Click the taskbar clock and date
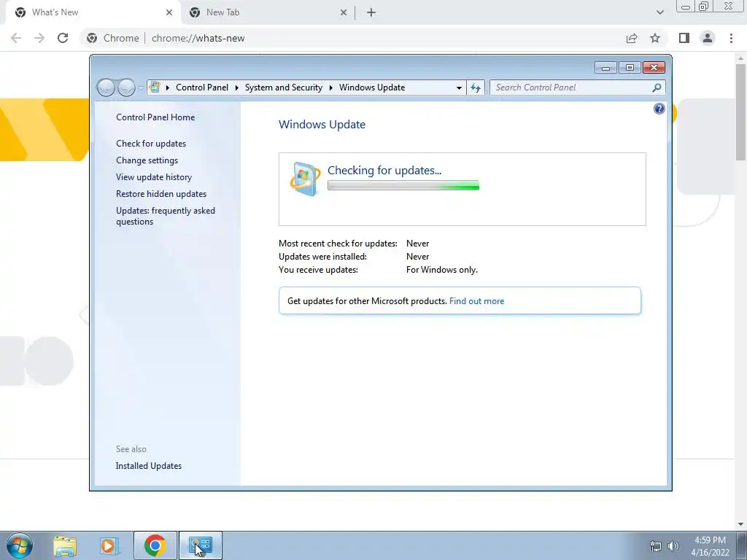The image size is (747, 560). coord(710,546)
